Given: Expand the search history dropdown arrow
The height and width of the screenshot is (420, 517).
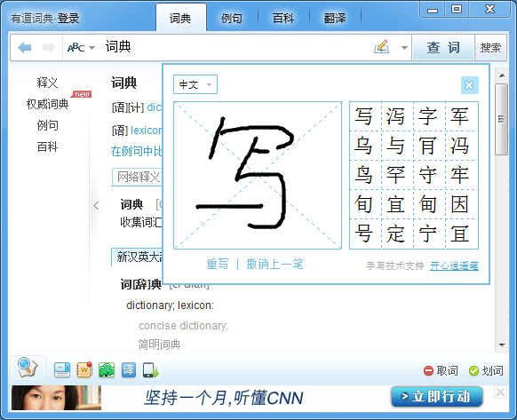Looking at the screenshot, I should (x=404, y=47).
